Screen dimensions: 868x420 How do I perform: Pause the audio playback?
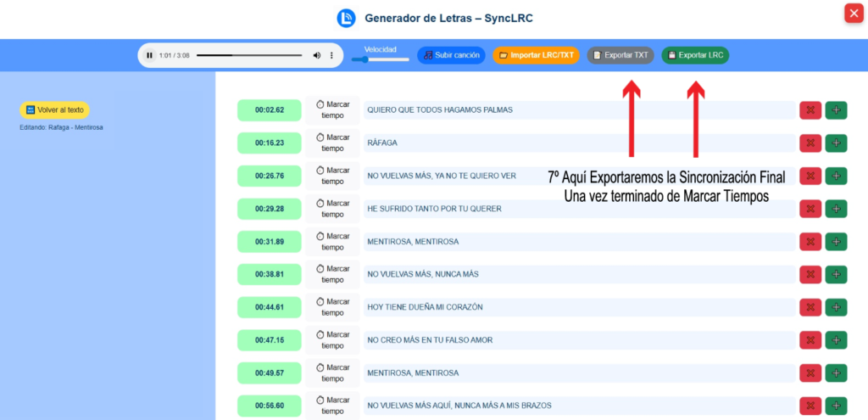click(150, 55)
